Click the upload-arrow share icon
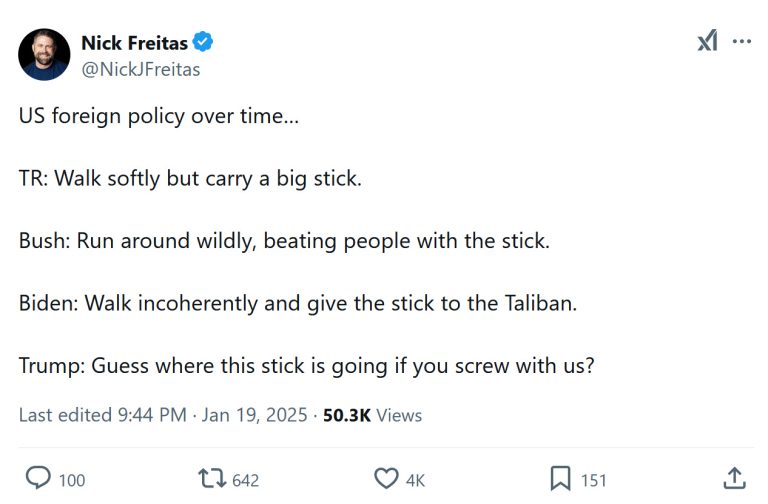This screenshot has height=504, width=768. 734,479
